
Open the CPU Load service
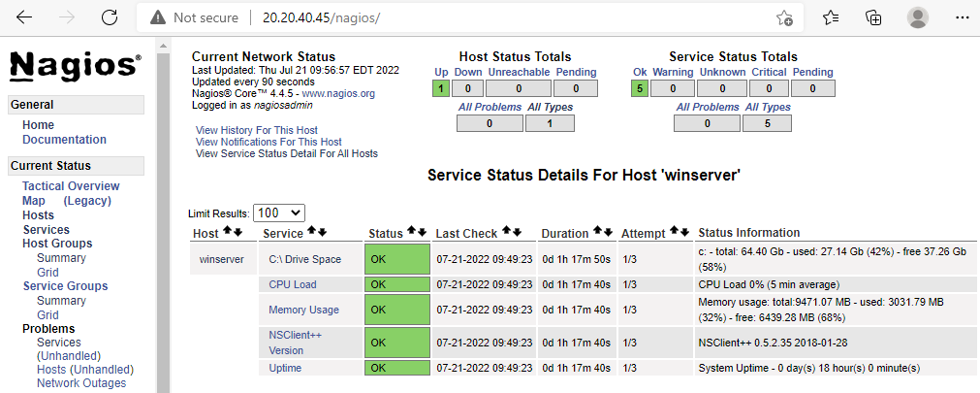(x=293, y=284)
